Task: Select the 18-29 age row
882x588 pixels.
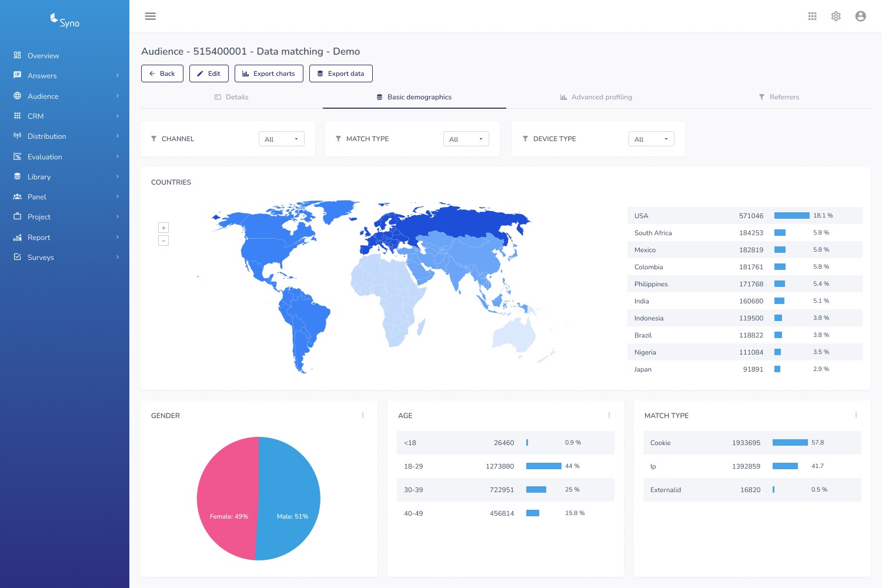Action: (506, 466)
